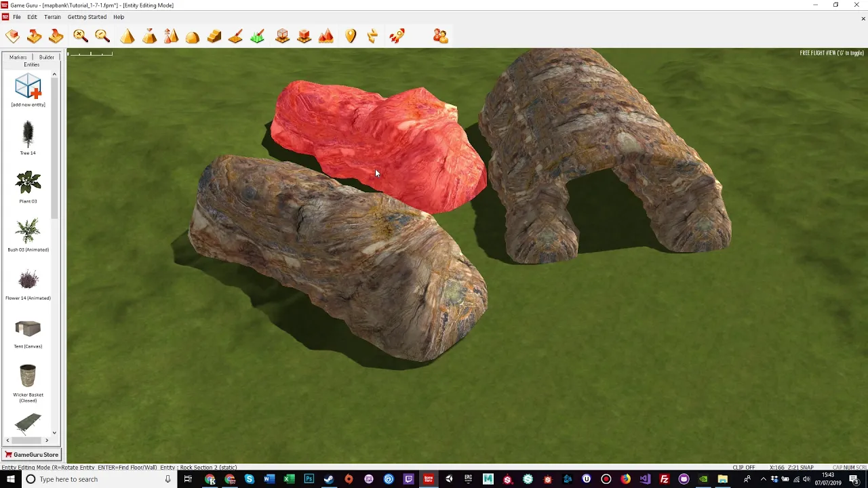Launch Test Game with the rocket icon
The image size is (868, 488).
tap(397, 36)
